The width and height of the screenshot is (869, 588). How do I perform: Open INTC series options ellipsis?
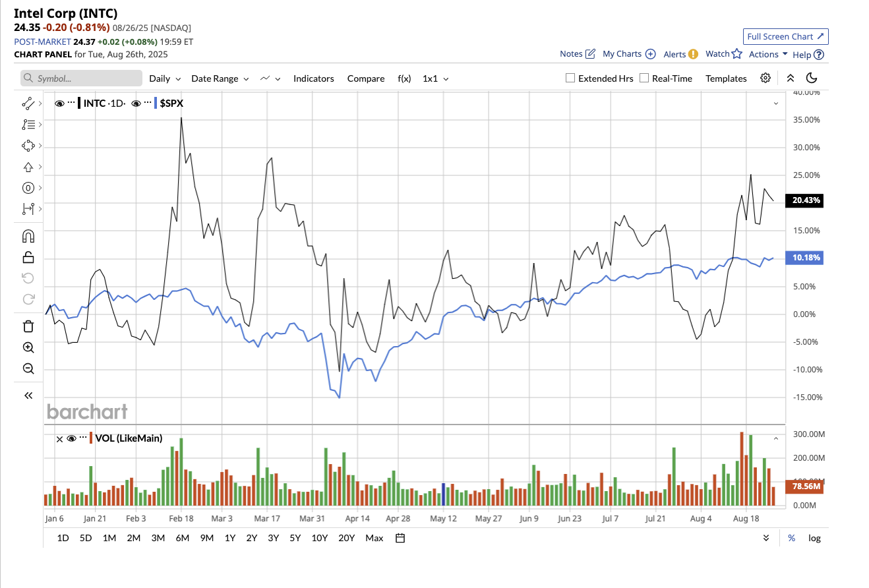pyautogui.click(x=72, y=103)
